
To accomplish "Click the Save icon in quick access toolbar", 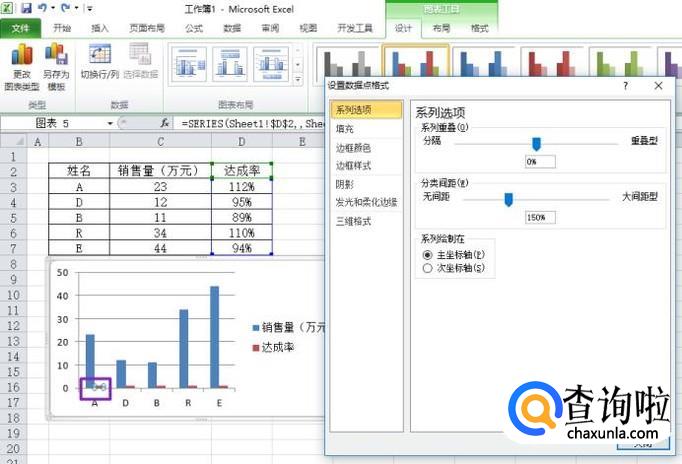I will pos(26,8).
